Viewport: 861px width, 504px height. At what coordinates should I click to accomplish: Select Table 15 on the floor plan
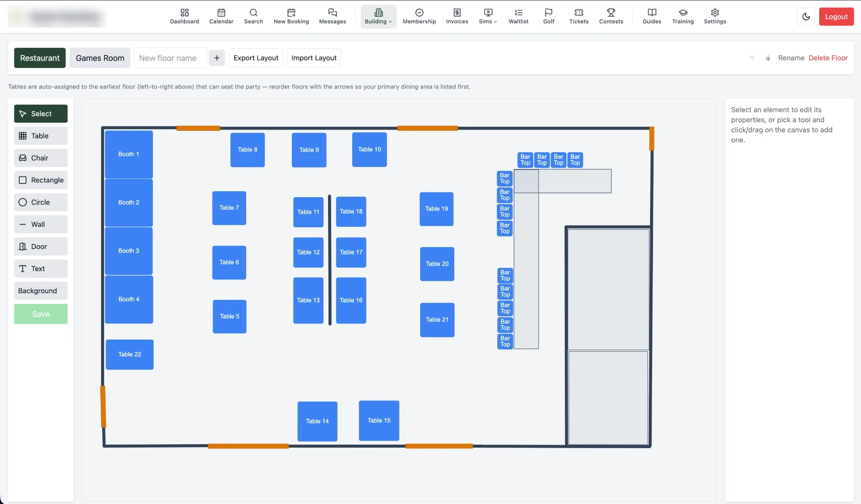coord(379,421)
